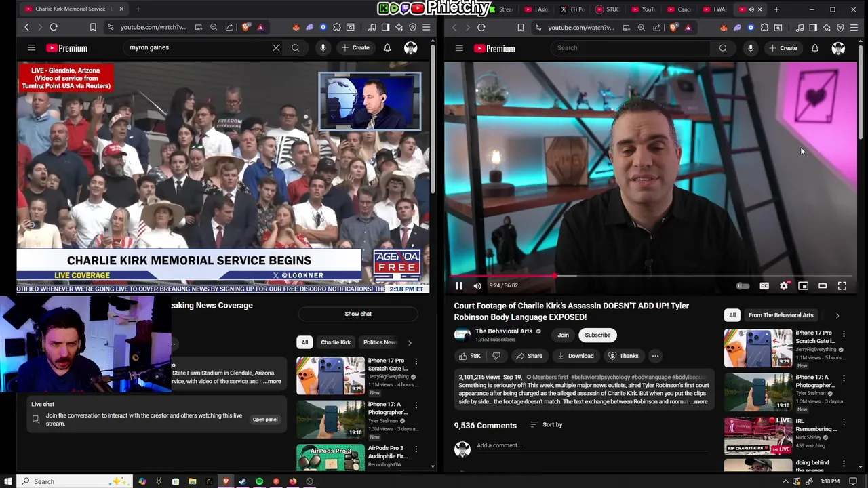Click Show chat in left window
This screenshot has height=488, width=868.
coord(358,314)
